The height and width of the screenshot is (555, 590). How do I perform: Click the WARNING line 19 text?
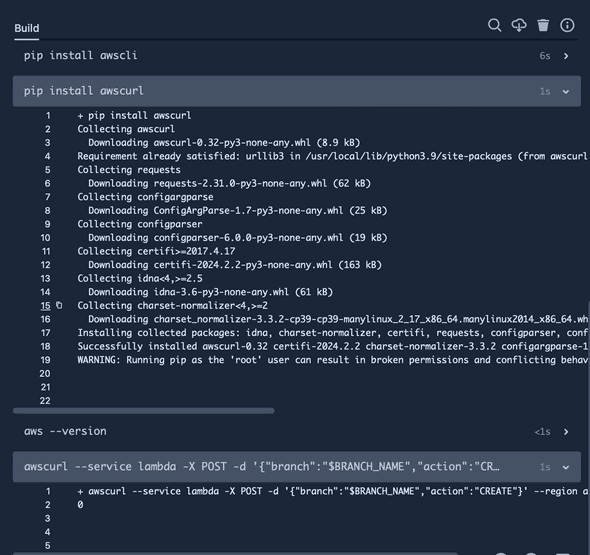coord(333,360)
